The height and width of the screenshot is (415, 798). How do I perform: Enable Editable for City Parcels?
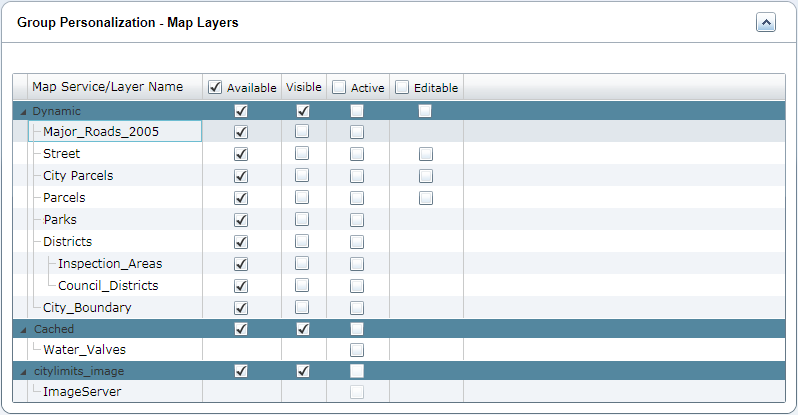coord(426,176)
